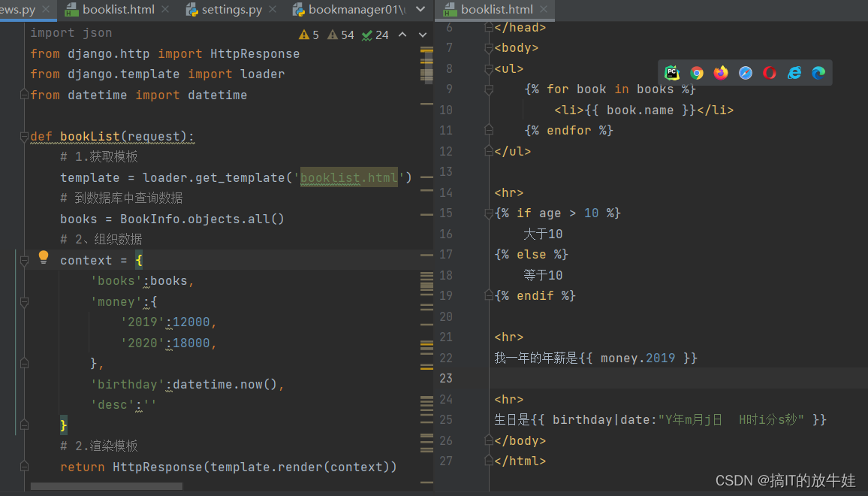Open page in Opera browser
Image resolution: width=868 pixels, height=496 pixels.
point(770,73)
